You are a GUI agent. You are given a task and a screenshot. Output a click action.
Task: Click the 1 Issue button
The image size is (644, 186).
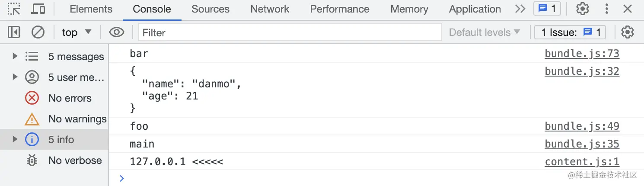(570, 32)
